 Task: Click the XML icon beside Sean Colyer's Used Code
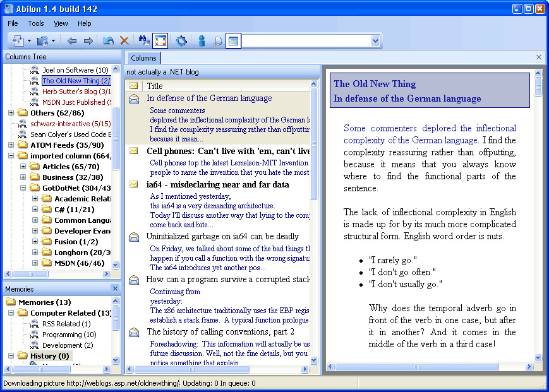point(22,134)
